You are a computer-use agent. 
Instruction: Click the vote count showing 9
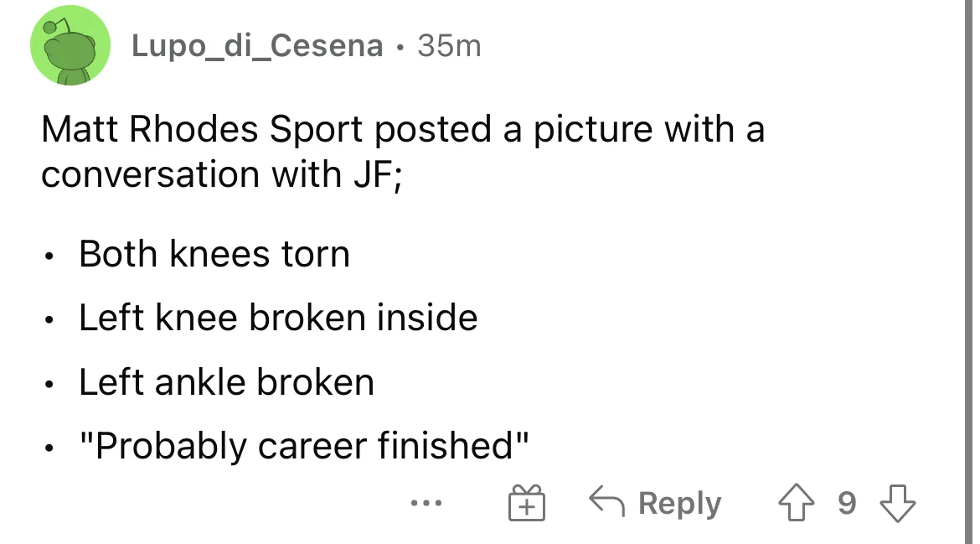point(848,503)
